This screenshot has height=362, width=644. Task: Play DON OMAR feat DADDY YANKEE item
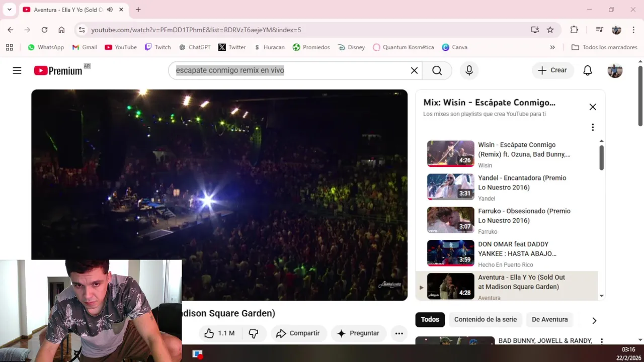coord(507,253)
